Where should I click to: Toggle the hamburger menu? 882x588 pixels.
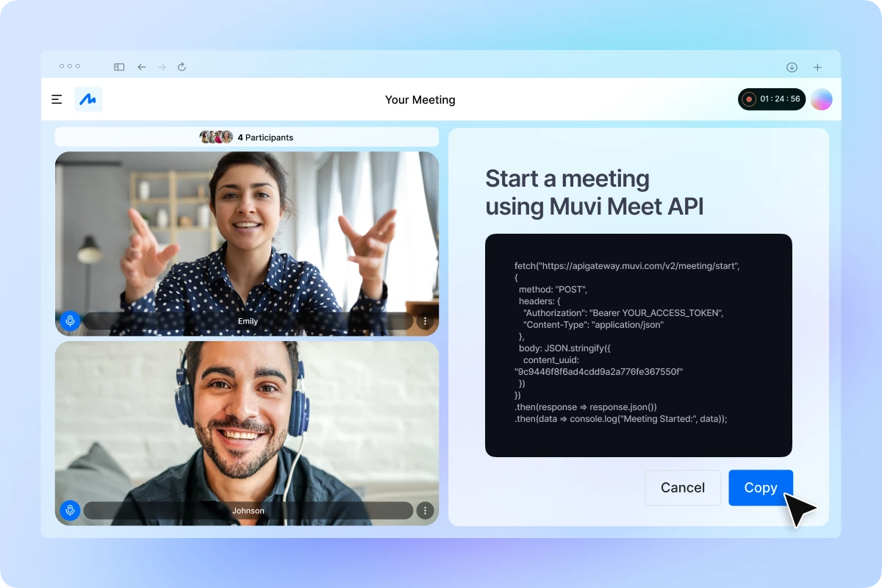tap(57, 99)
